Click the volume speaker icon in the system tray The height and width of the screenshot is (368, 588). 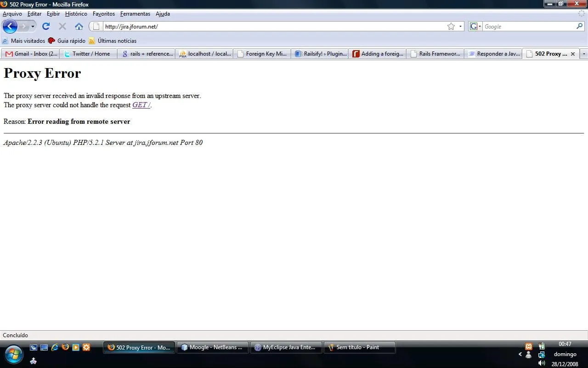(542, 363)
